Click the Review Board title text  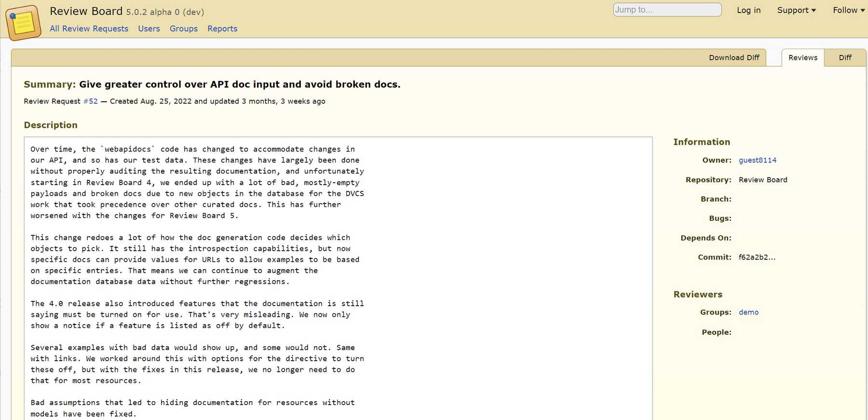pos(86,11)
